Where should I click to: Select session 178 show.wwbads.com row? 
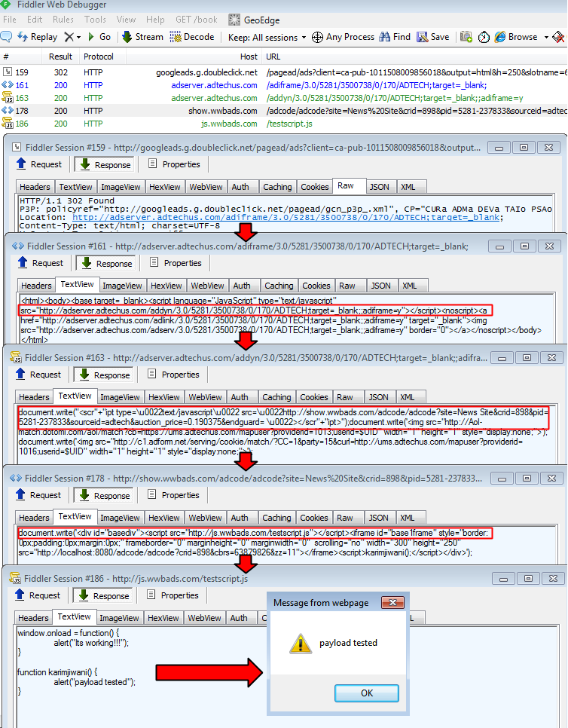(x=284, y=111)
